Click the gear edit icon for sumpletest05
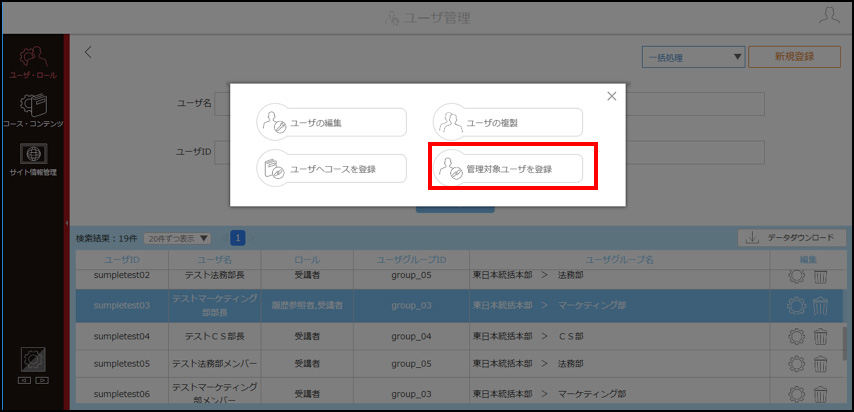The image size is (854, 412). pyautogui.click(x=797, y=363)
